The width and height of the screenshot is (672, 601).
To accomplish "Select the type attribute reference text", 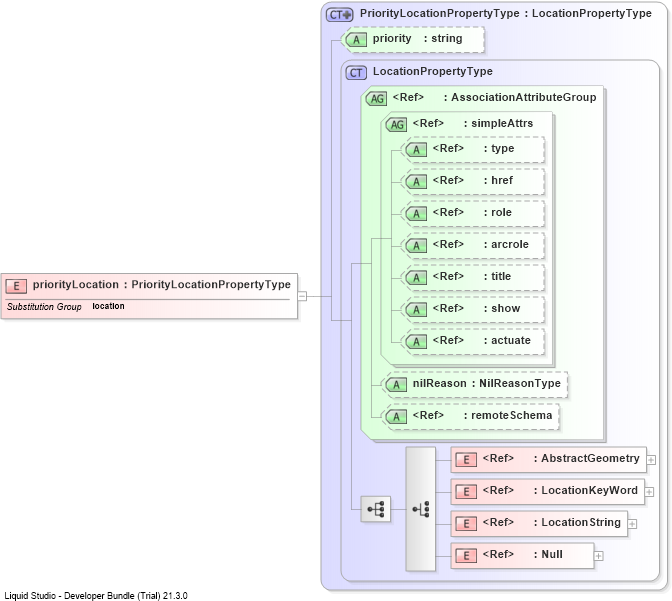I will click(473, 148).
